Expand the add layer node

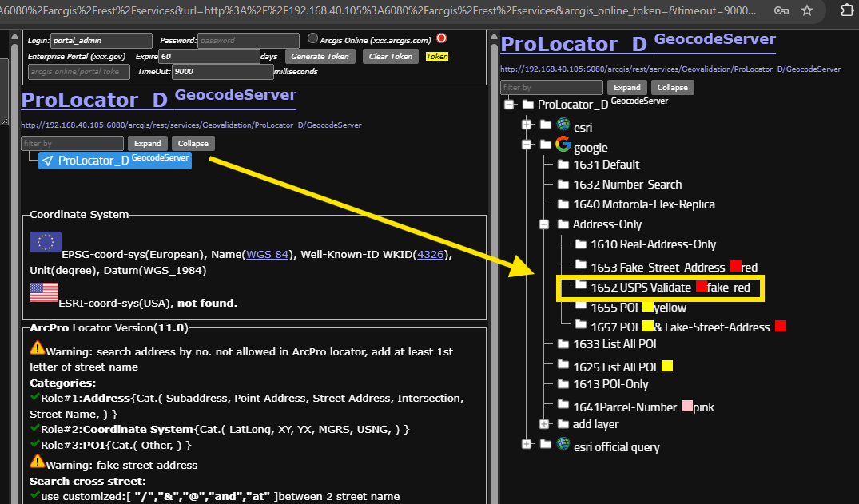(544, 424)
